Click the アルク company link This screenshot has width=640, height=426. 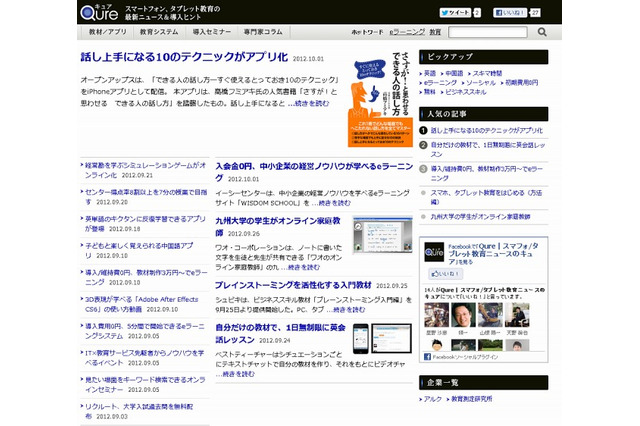click(x=432, y=399)
